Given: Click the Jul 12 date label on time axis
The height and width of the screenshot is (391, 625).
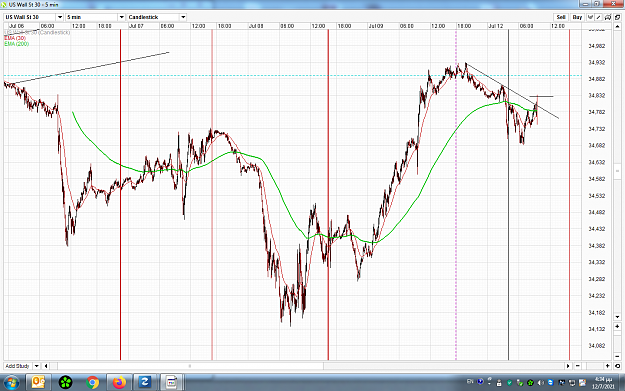Looking at the screenshot, I should (495, 26).
